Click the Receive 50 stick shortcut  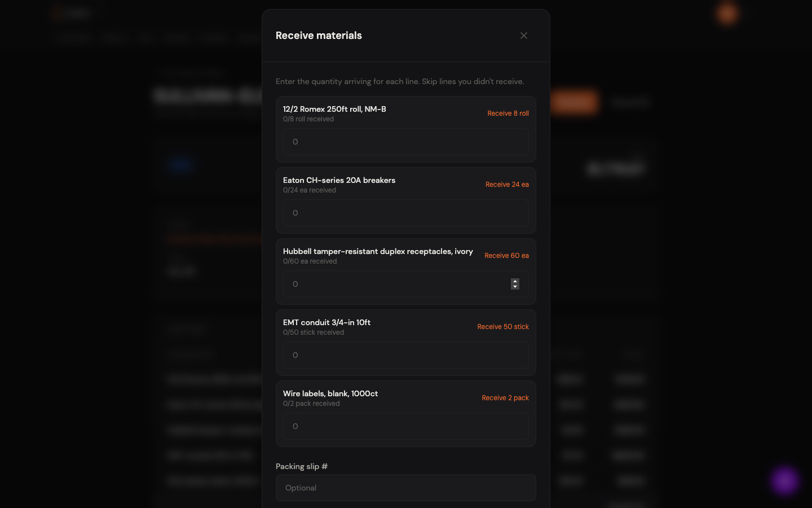[x=503, y=327]
